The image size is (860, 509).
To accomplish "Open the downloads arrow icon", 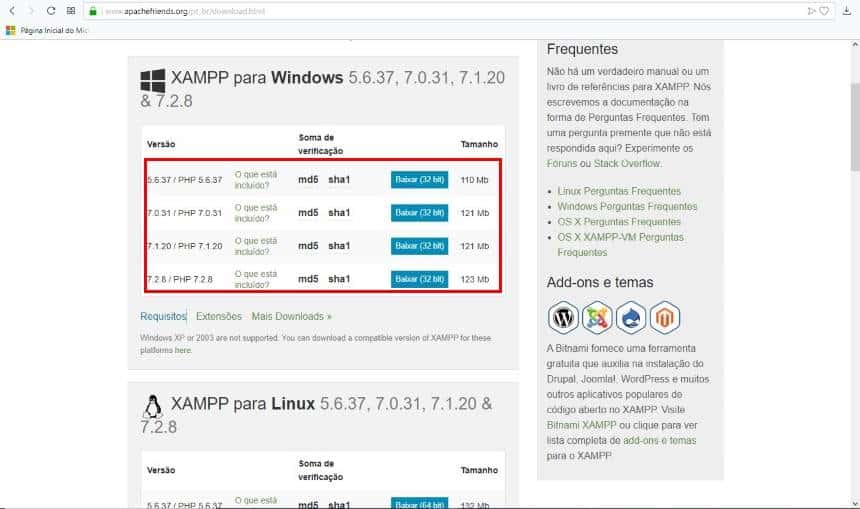I will click(x=847, y=10).
